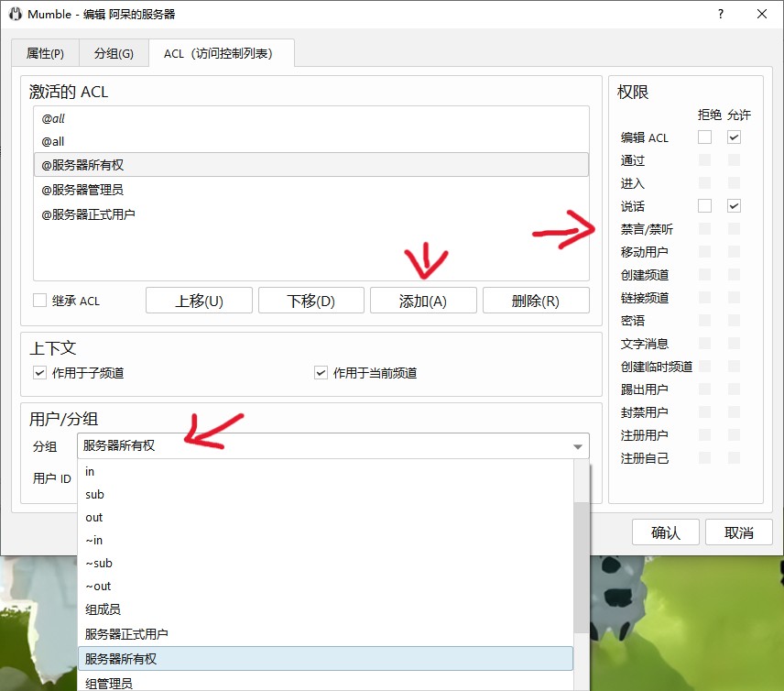Viewport: 784px width, 691px height.
Task: Choose 服务器正式用户 from the dropdown list
Action: (126, 634)
